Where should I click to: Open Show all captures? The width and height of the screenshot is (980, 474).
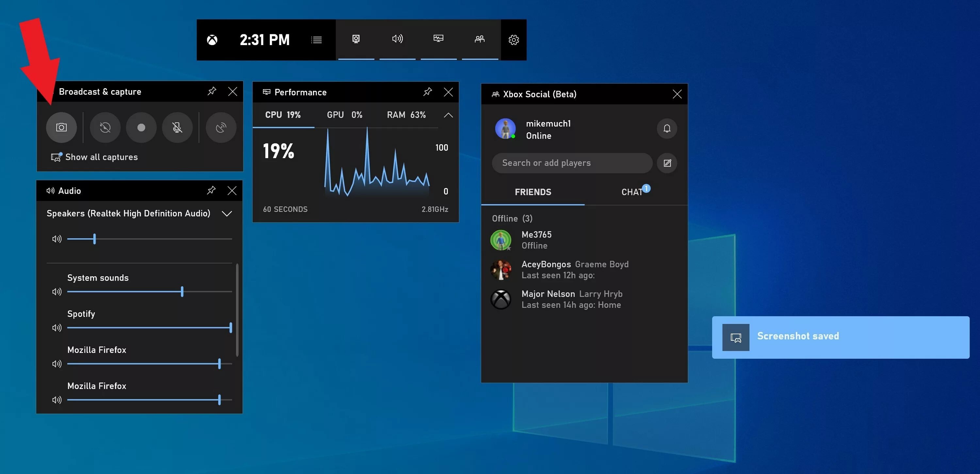[x=101, y=157]
